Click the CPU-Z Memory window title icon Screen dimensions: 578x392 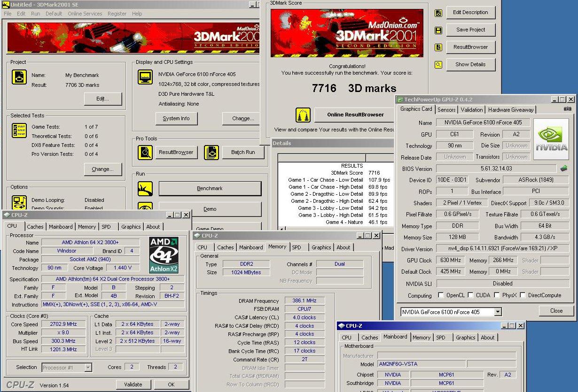197,236
